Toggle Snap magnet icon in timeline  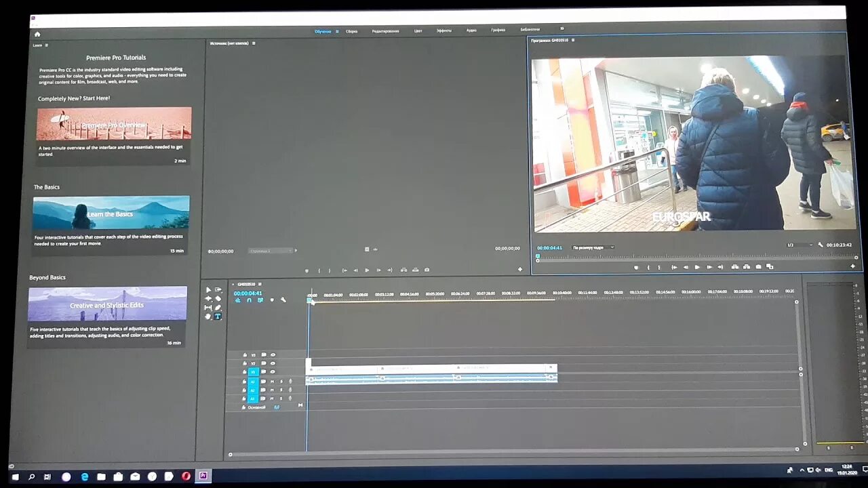(x=250, y=300)
